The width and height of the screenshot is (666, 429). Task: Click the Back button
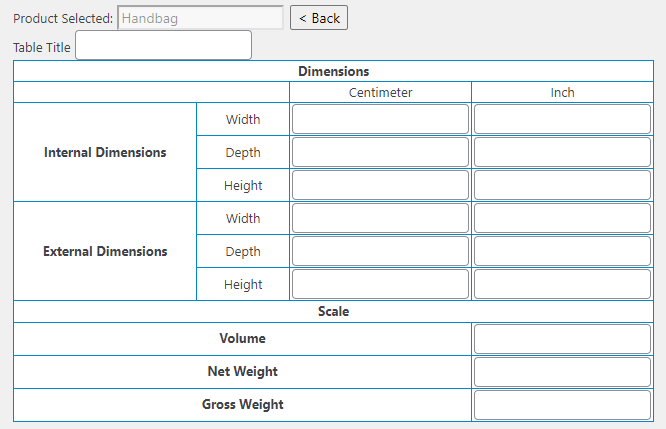[319, 18]
